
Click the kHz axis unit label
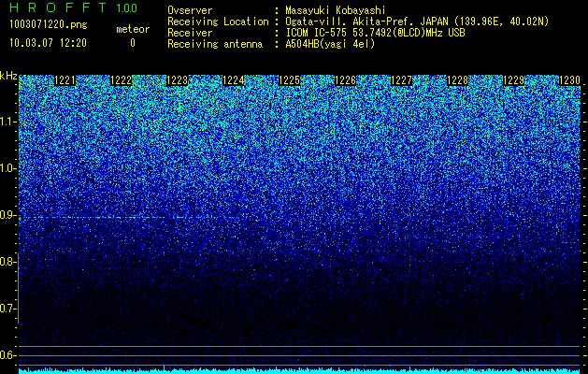pyautogui.click(x=8, y=76)
